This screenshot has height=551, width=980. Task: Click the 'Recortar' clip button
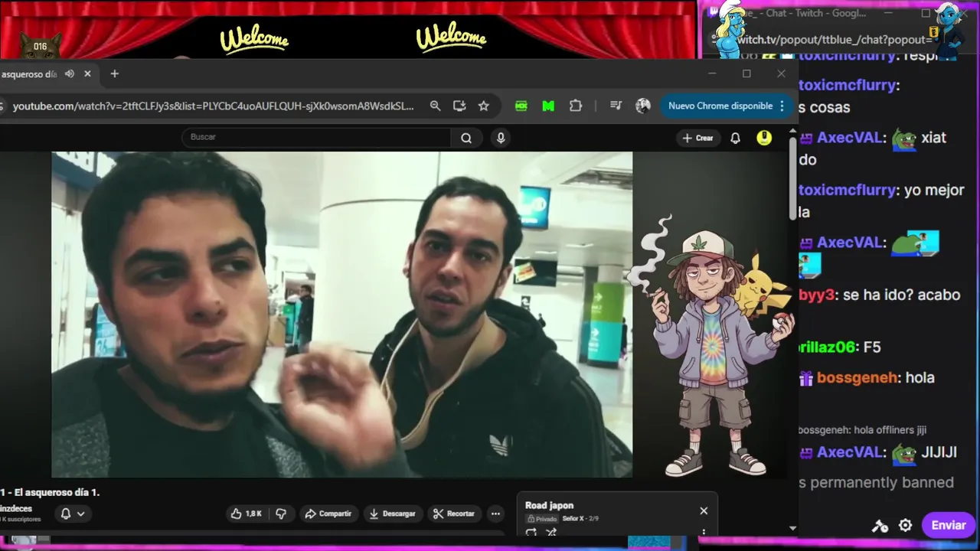pos(453,514)
